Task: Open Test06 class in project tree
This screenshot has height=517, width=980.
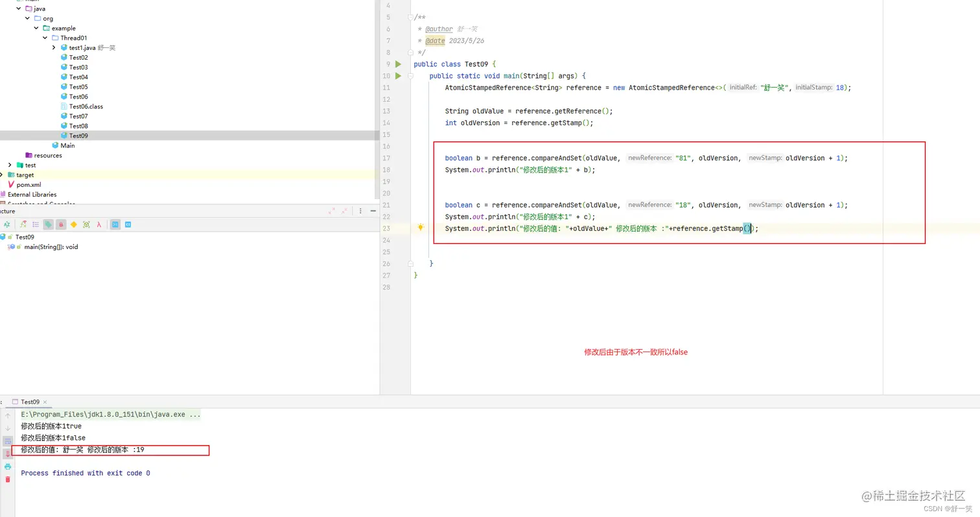Action: (78, 97)
